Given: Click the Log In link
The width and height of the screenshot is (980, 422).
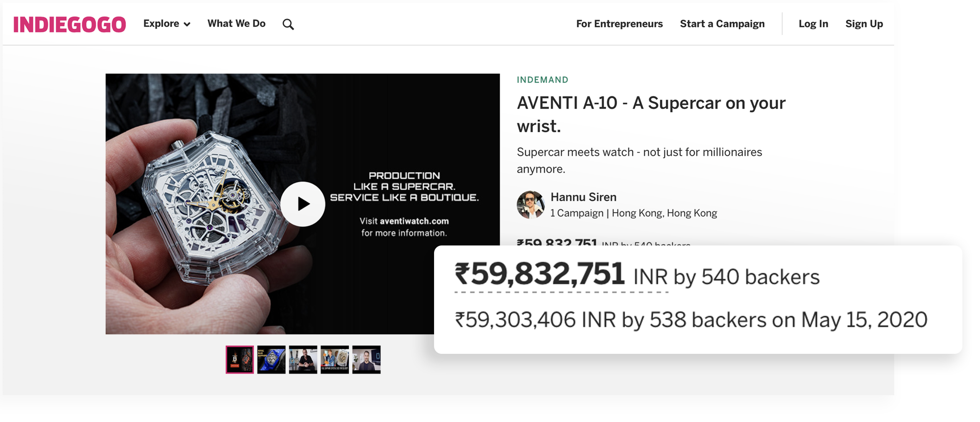Looking at the screenshot, I should point(813,24).
